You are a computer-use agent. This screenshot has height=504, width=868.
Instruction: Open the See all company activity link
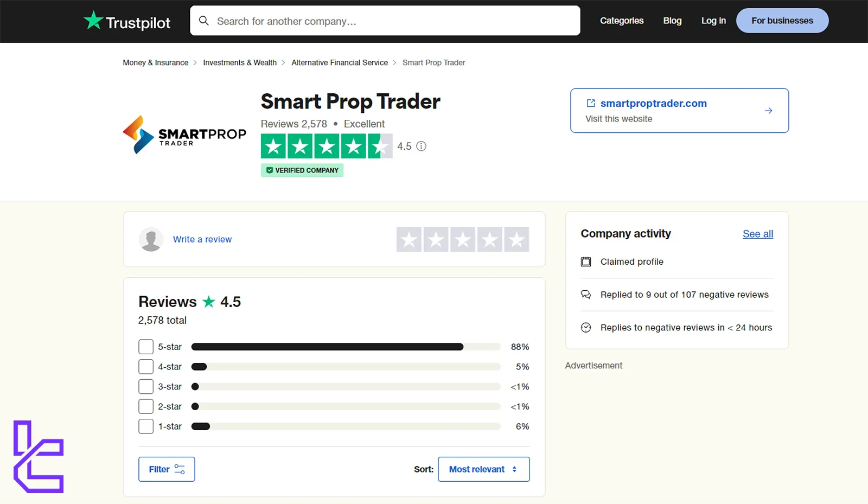tap(757, 234)
